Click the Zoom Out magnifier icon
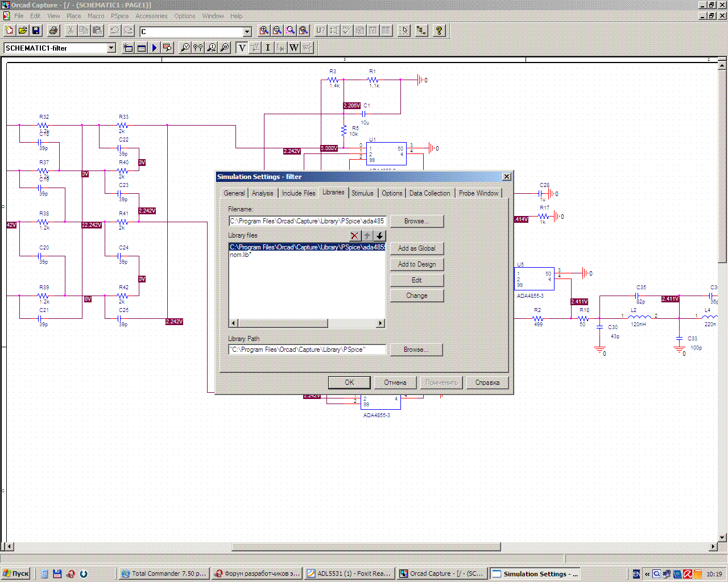 (x=277, y=31)
